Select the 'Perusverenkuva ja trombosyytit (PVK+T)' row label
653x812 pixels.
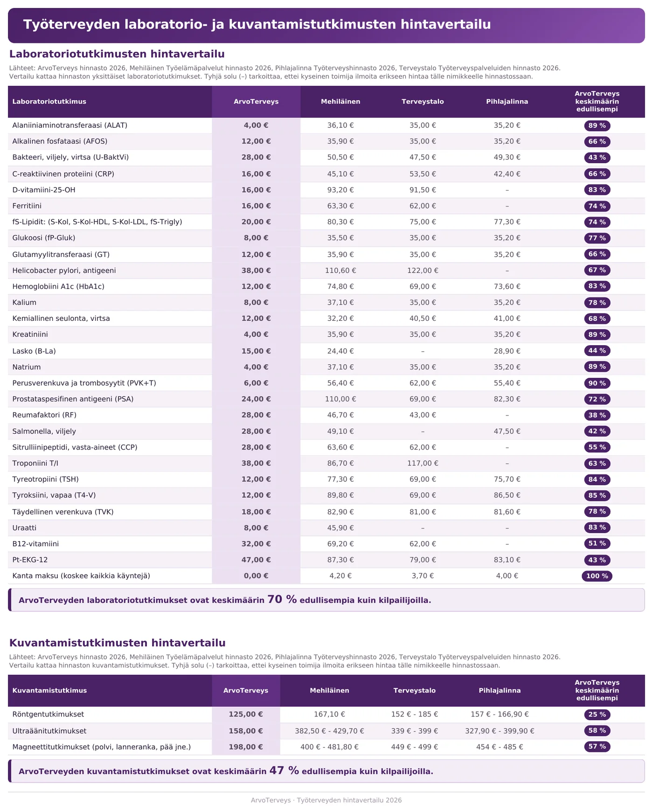[84, 383]
